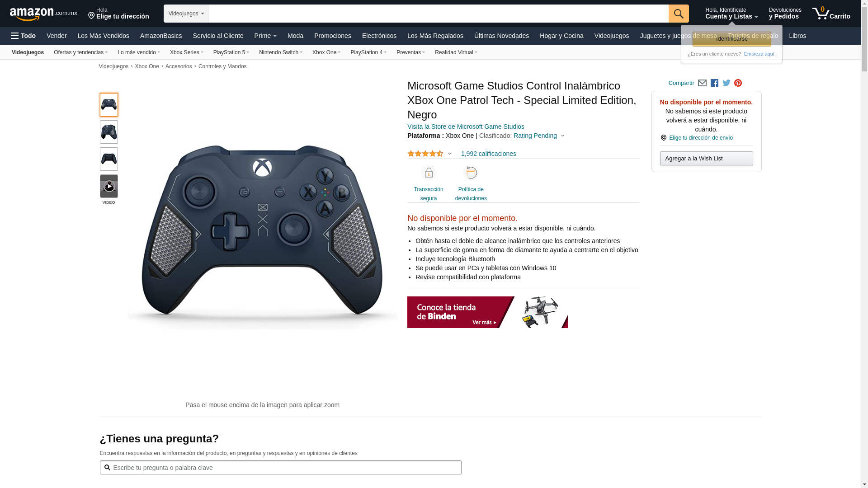This screenshot has width=868, height=488.
Task: Open Promociones in the navigation bar
Action: click(x=333, y=36)
